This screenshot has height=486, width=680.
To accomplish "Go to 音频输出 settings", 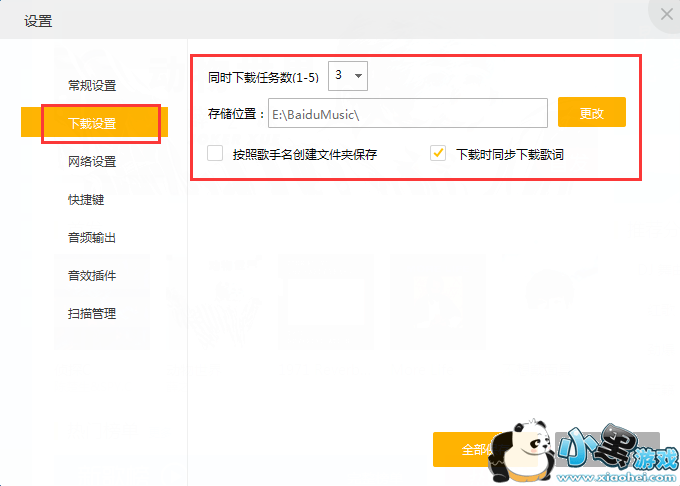I will pos(92,238).
